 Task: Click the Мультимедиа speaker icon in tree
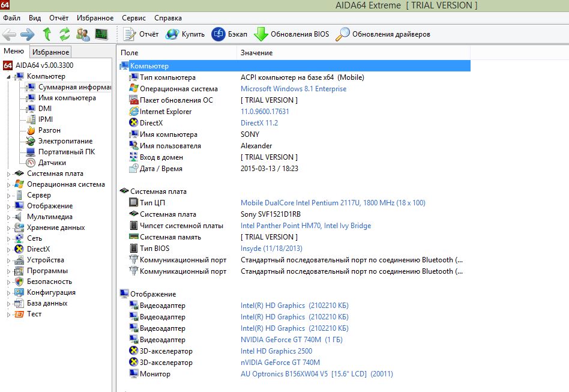pyautogui.click(x=19, y=217)
